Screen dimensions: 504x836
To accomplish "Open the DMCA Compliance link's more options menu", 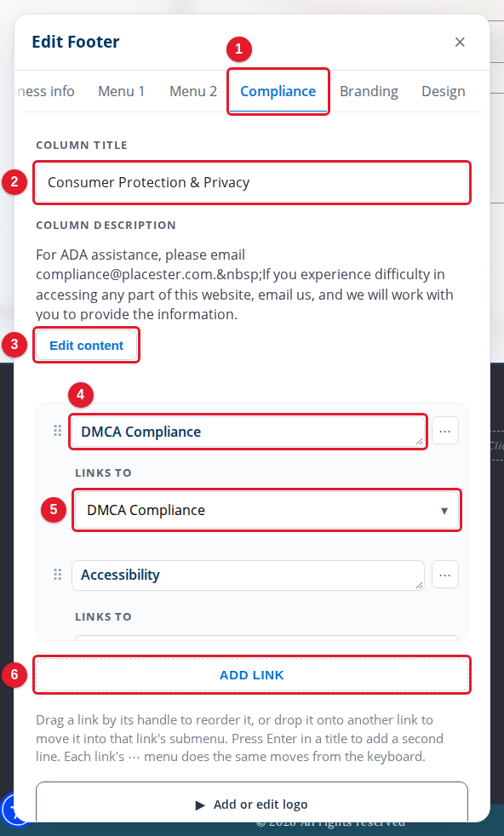I will [444, 431].
